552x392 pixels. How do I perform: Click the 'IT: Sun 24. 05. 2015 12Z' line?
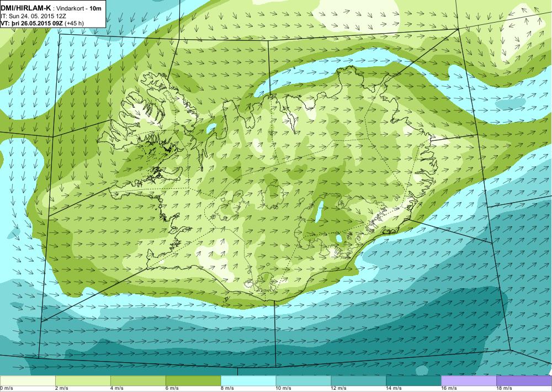click(33, 16)
